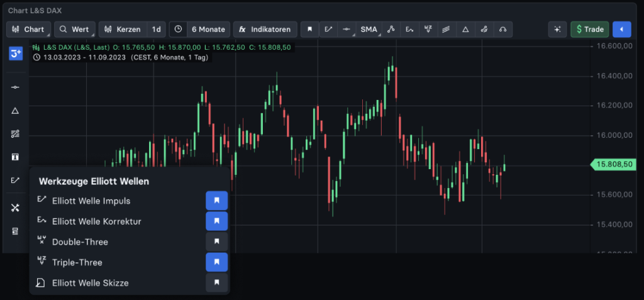Select Elliott Welle Korrektur from the tools menu
The height and width of the screenshot is (300, 644).
96,221
